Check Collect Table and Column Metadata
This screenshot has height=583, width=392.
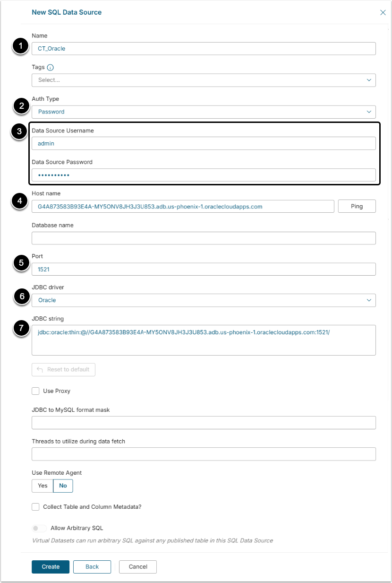(x=35, y=507)
